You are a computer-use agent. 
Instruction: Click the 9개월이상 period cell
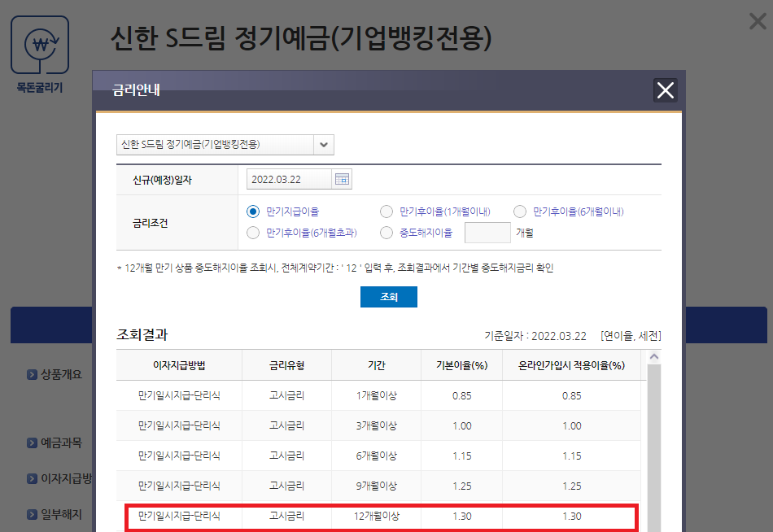[x=377, y=486]
